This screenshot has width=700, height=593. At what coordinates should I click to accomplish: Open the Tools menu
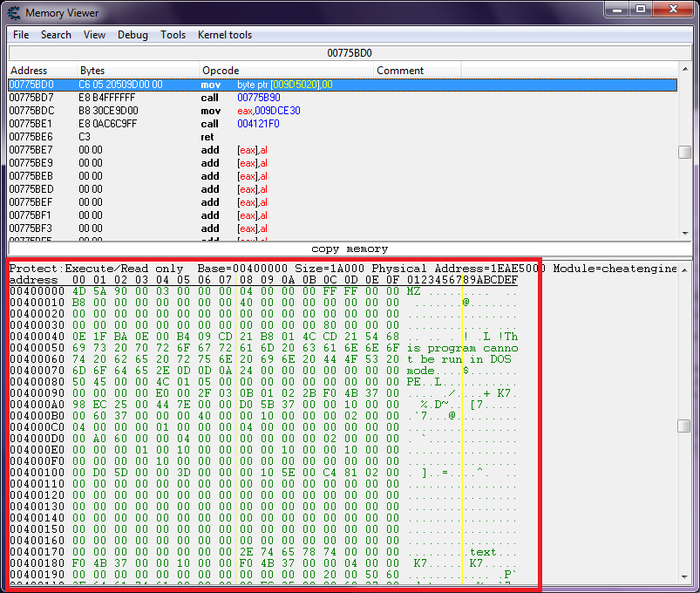pos(173,35)
